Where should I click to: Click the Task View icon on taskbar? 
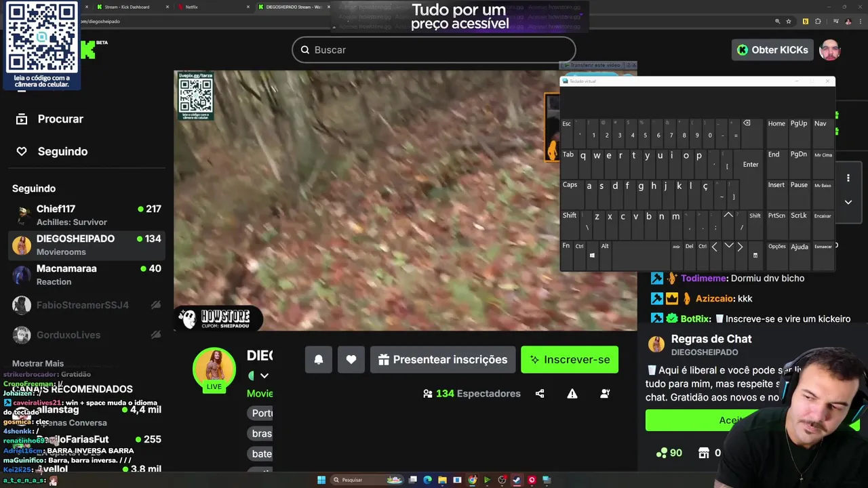tap(412, 480)
